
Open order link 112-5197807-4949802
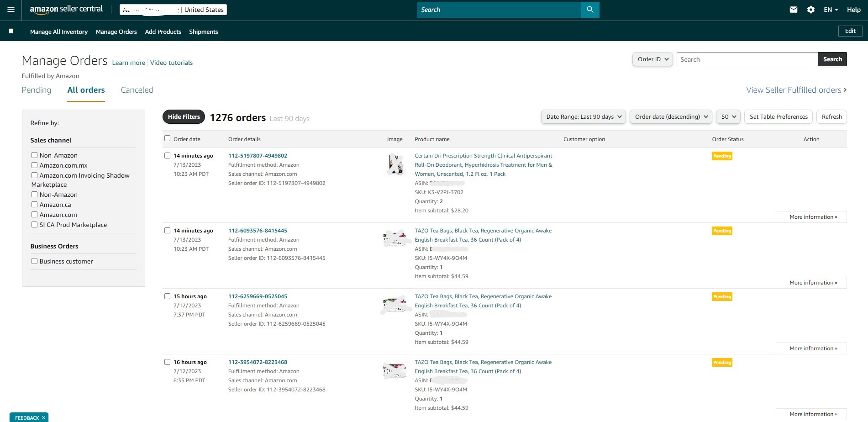point(258,156)
